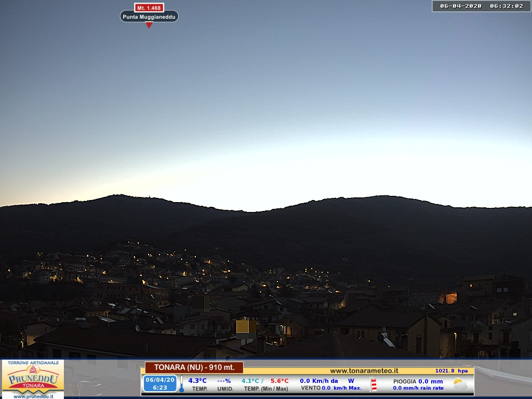
Task: Open the www.pruneddu.it link
Action: point(33,396)
